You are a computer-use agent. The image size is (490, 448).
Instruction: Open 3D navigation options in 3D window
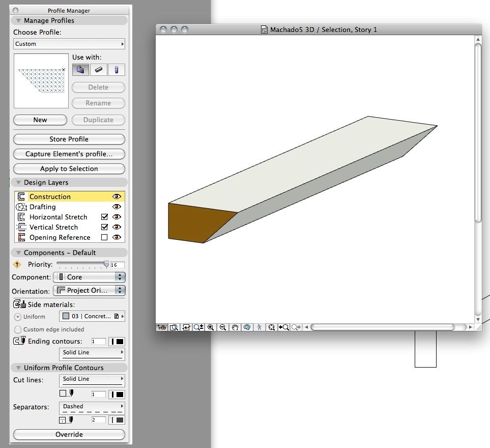(162, 327)
